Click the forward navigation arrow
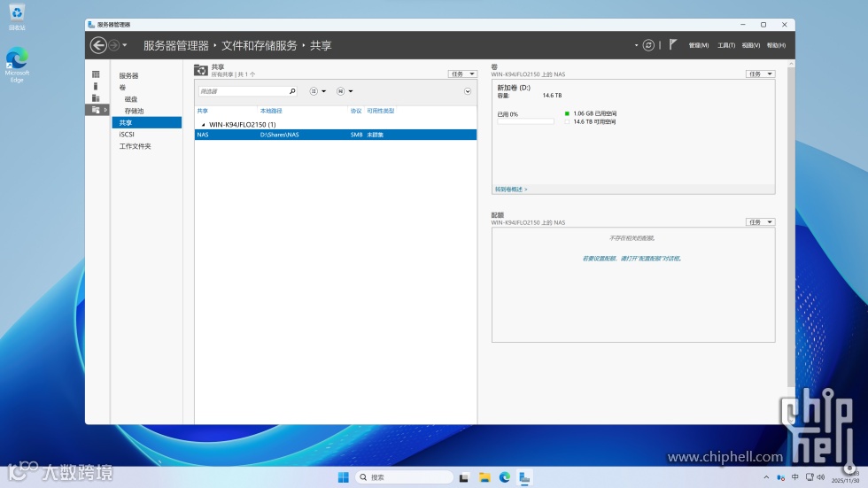This screenshot has width=868, height=488. 113,45
